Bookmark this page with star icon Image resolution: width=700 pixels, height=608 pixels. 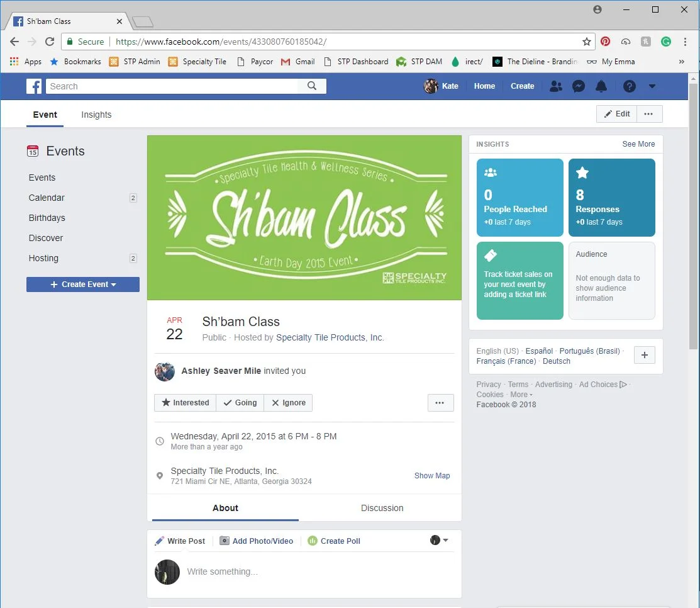pyautogui.click(x=587, y=42)
